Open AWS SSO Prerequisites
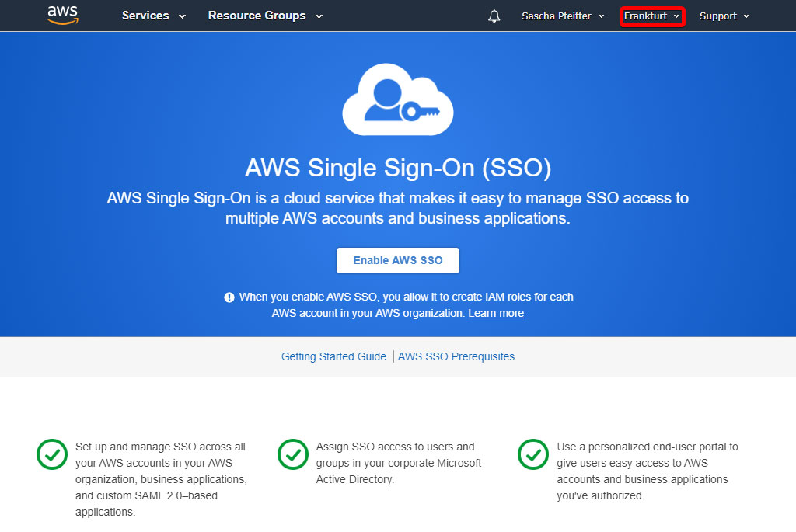This screenshot has width=796, height=532. (x=456, y=356)
